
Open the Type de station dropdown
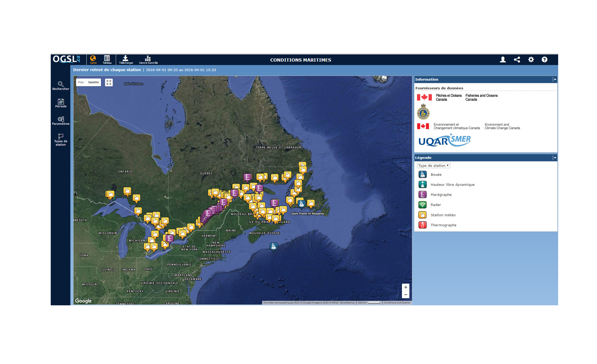point(433,165)
